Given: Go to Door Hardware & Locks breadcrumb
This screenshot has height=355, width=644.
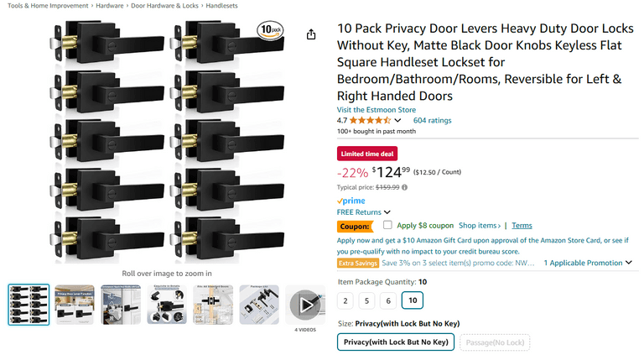Looking at the screenshot, I should click(x=165, y=5).
